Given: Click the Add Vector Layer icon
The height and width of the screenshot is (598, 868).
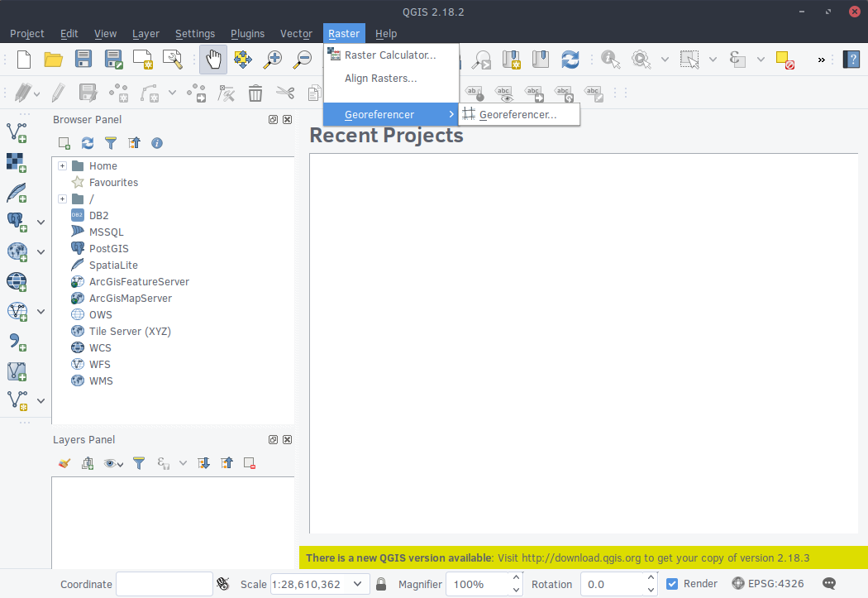Looking at the screenshot, I should point(17,133).
